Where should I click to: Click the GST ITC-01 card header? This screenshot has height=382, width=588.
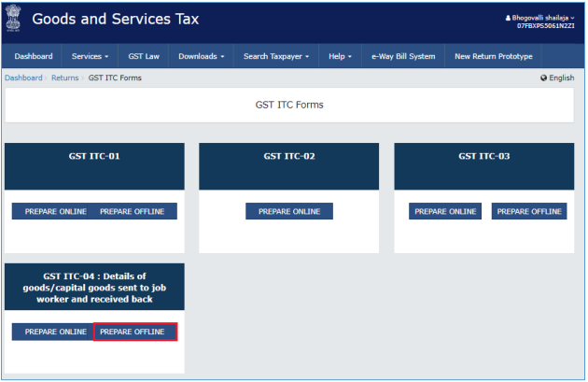(x=94, y=166)
